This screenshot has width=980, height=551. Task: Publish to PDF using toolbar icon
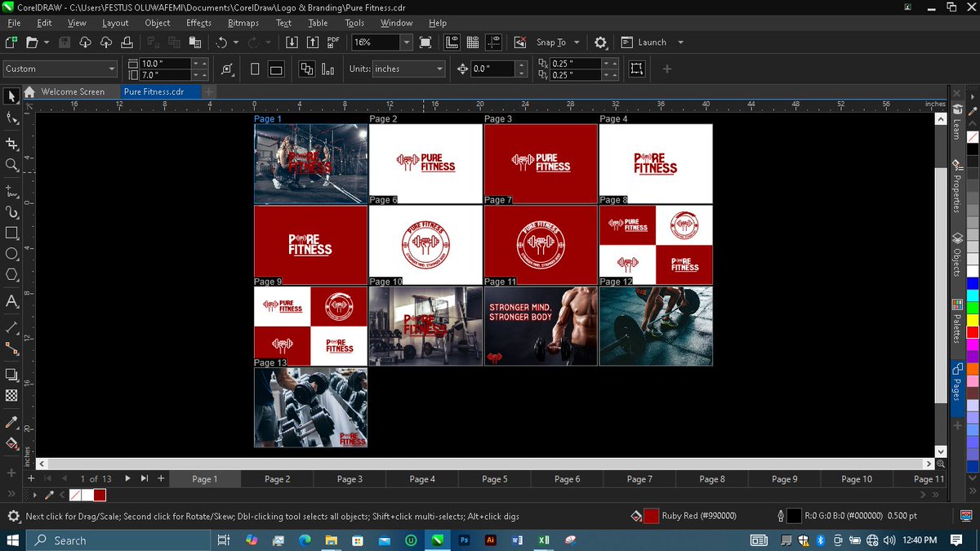(x=333, y=42)
